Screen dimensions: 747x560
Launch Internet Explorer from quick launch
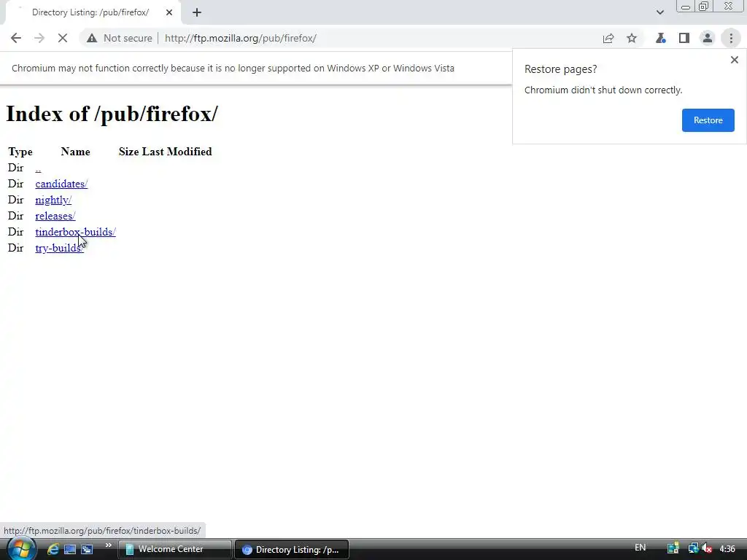tap(53, 549)
